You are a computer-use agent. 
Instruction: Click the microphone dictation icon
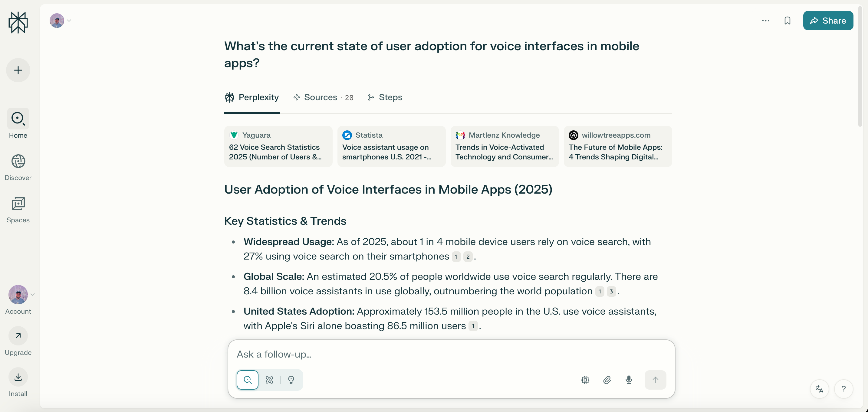point(628,380)
